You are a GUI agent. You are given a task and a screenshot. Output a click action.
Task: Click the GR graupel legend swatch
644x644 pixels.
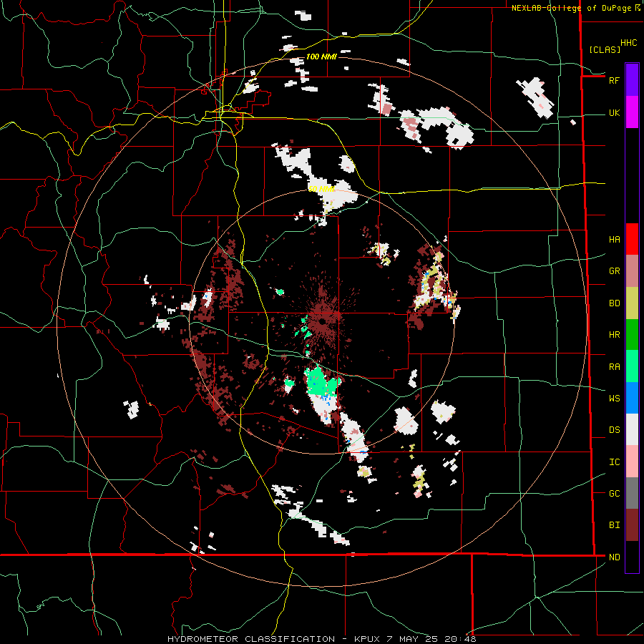tap(632, 271)
